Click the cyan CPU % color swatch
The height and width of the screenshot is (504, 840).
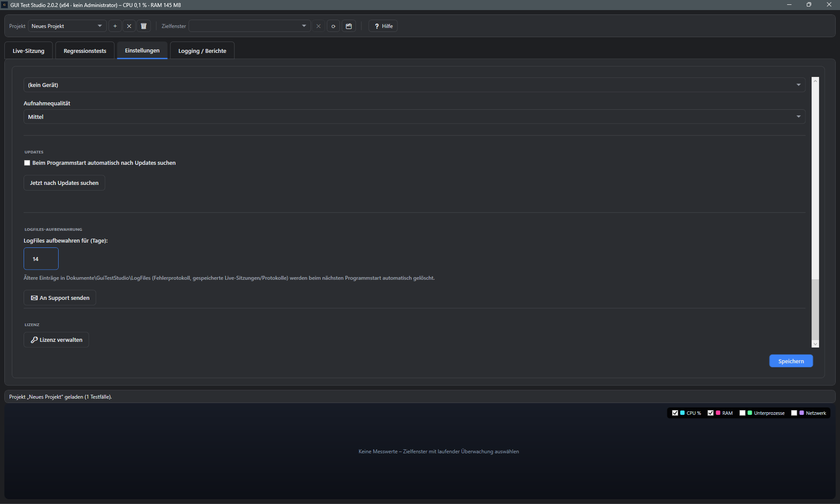tap(682, 413)
